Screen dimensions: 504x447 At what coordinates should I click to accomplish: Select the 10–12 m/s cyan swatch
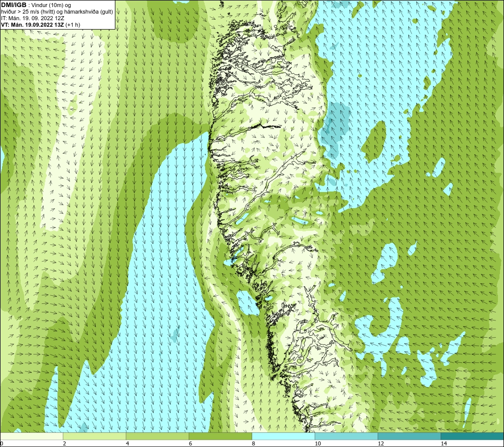(x=347, y=436)
